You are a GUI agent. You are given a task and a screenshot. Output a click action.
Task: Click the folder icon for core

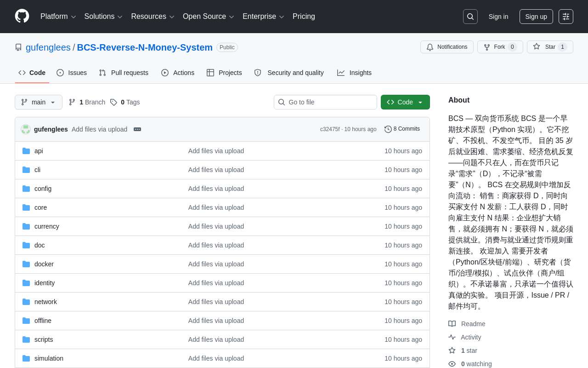point(26,207)
